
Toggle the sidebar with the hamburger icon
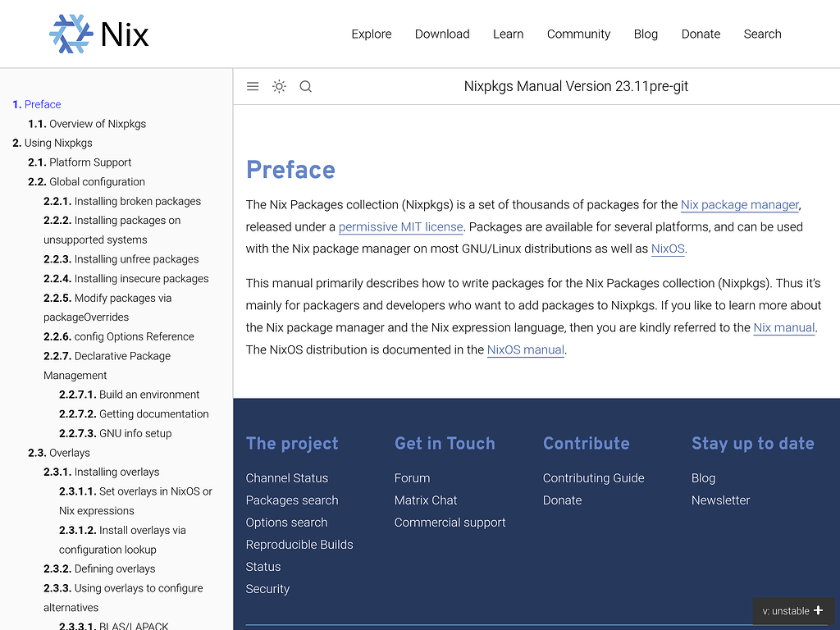[253, 86]
